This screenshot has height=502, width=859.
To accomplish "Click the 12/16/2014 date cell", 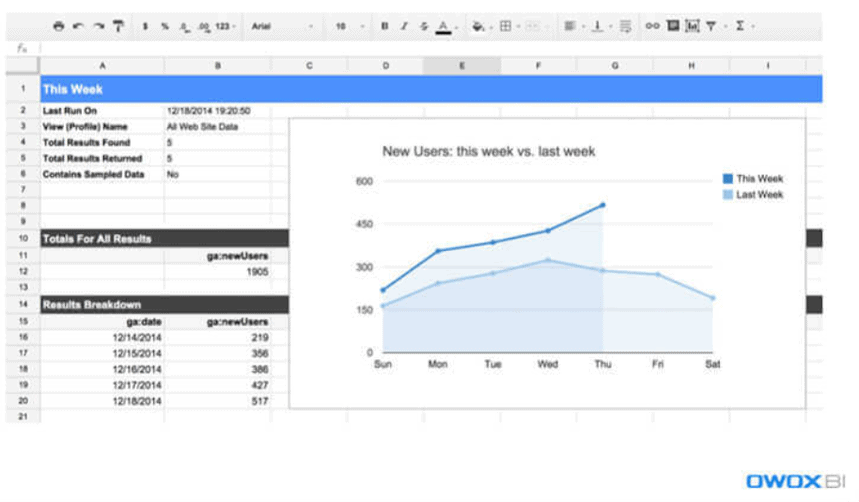I will coord(102,369).
